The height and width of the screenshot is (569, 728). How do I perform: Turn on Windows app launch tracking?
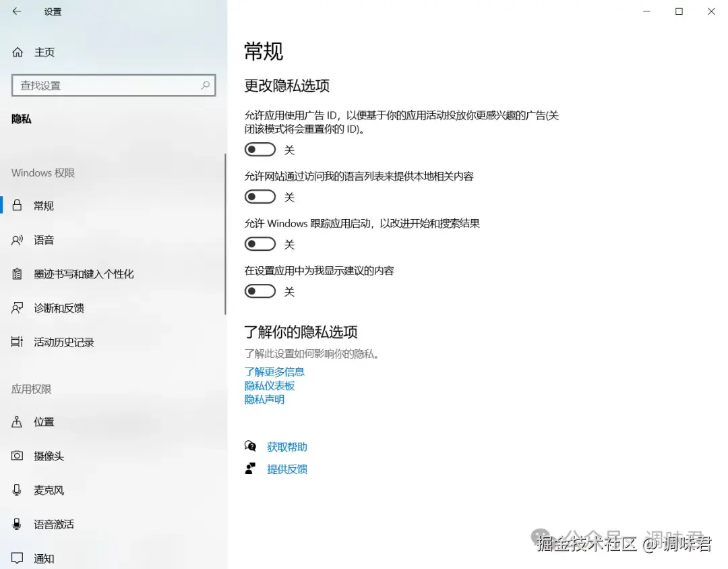(260, 244)
